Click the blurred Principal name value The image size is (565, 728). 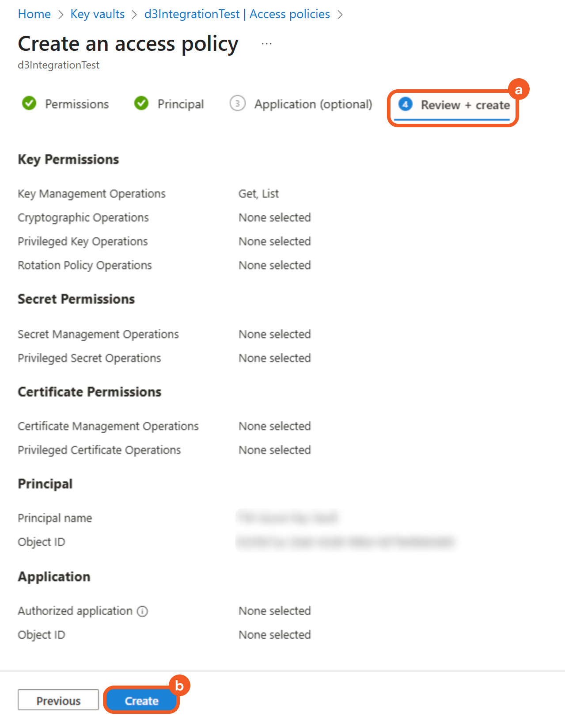(287, 518)
